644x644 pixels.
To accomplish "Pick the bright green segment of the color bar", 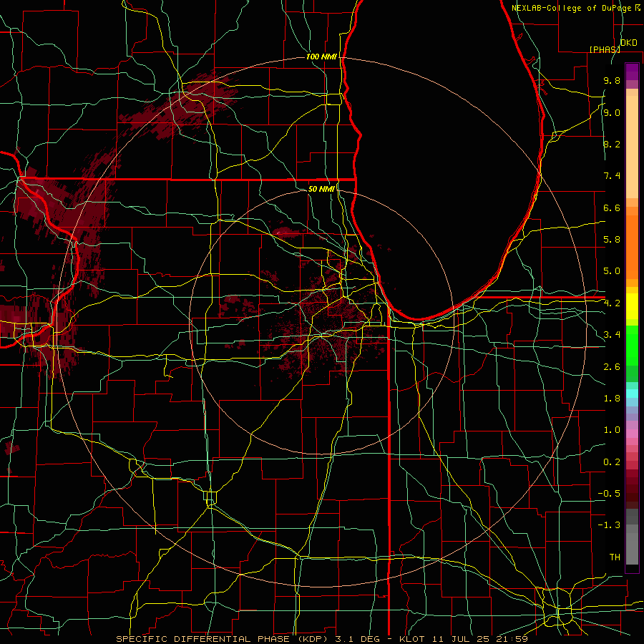I will pos(632,345).
